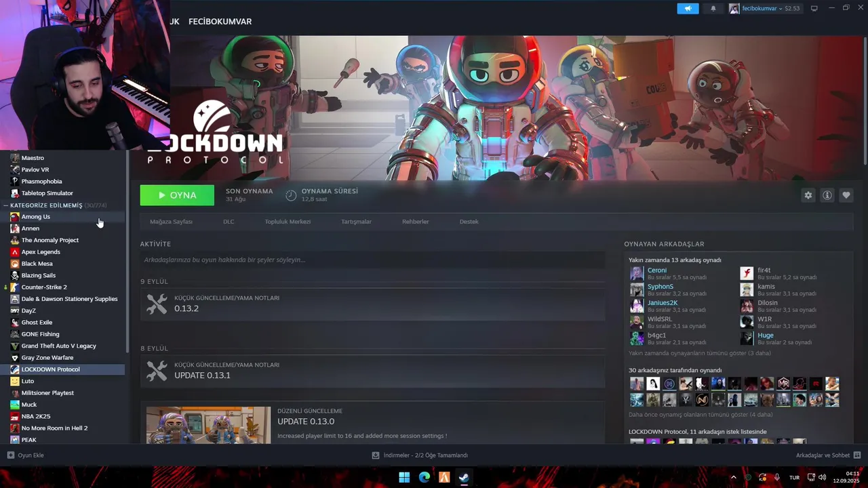
Task: Open friend Janiues2K's profile
Action: coord(663,302)
